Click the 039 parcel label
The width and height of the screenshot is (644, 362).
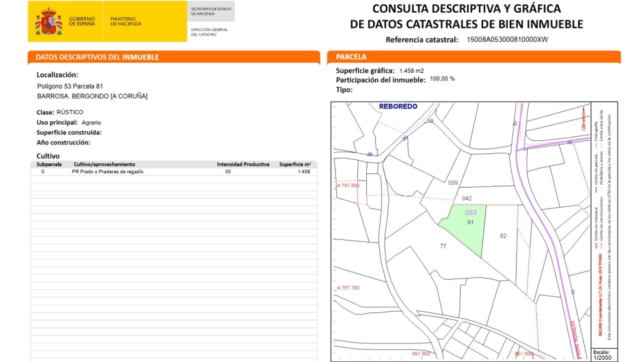452,183
